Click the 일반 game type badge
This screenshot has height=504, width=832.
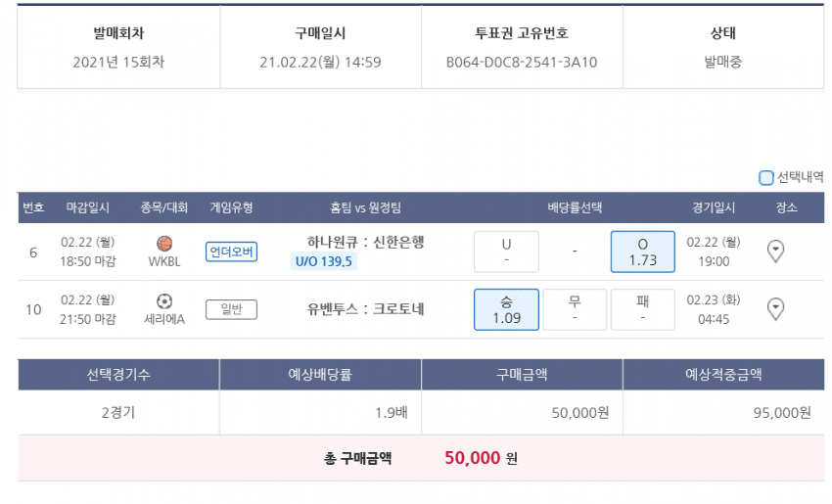point(231,310)
